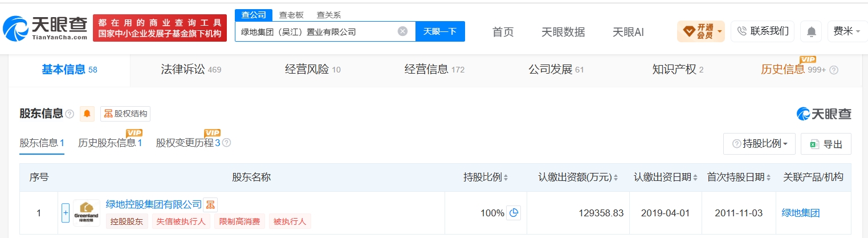Click the equity structure icon after 绿地控股集团有限公司
This screenshot has height=238, width=868.
point(210,204)
